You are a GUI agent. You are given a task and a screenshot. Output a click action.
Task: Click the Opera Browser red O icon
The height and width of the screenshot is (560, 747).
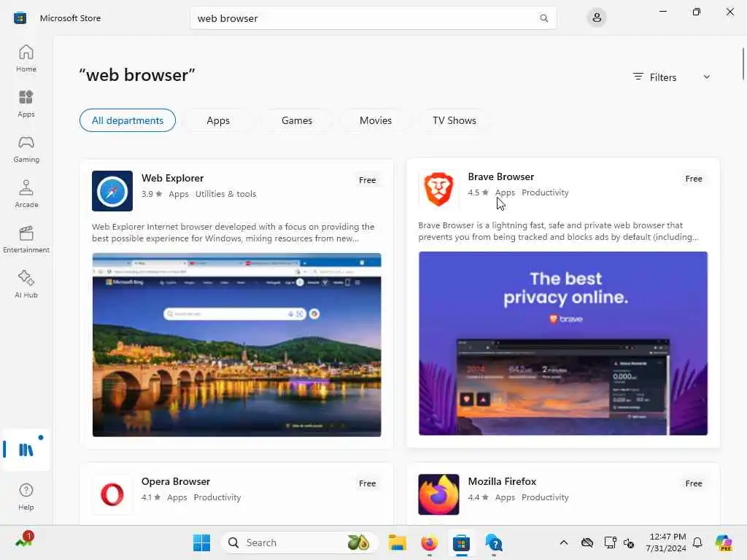(x=112, y=494)
